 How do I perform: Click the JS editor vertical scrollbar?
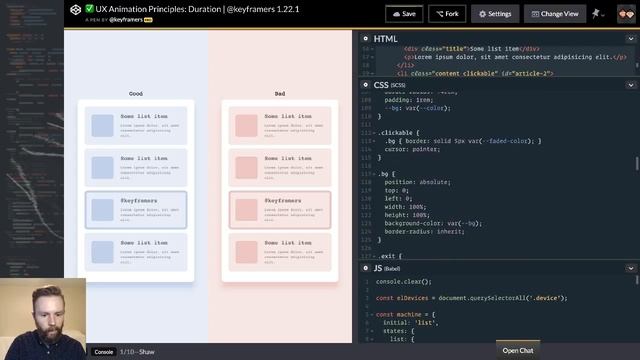point(637,280)
